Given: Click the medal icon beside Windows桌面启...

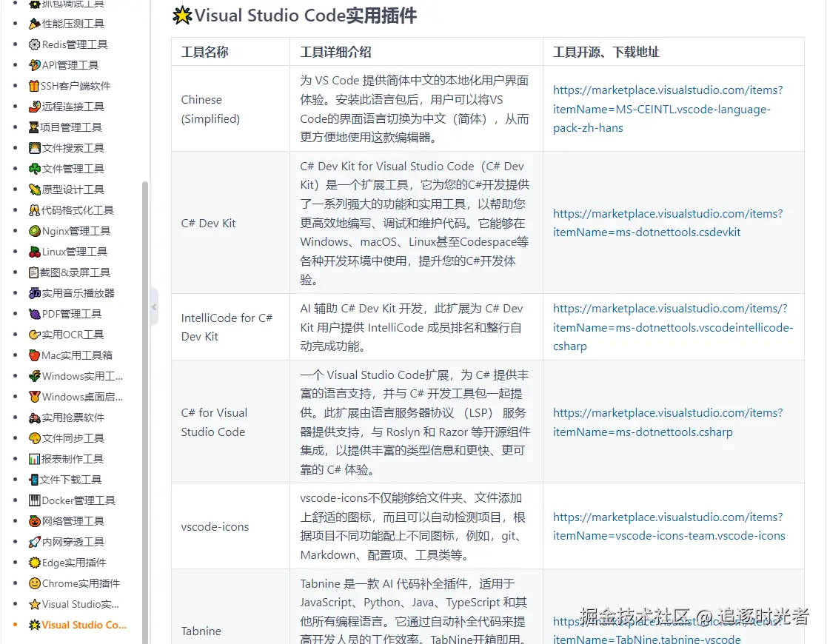Looking at the screenshot, I should (34, 397).
